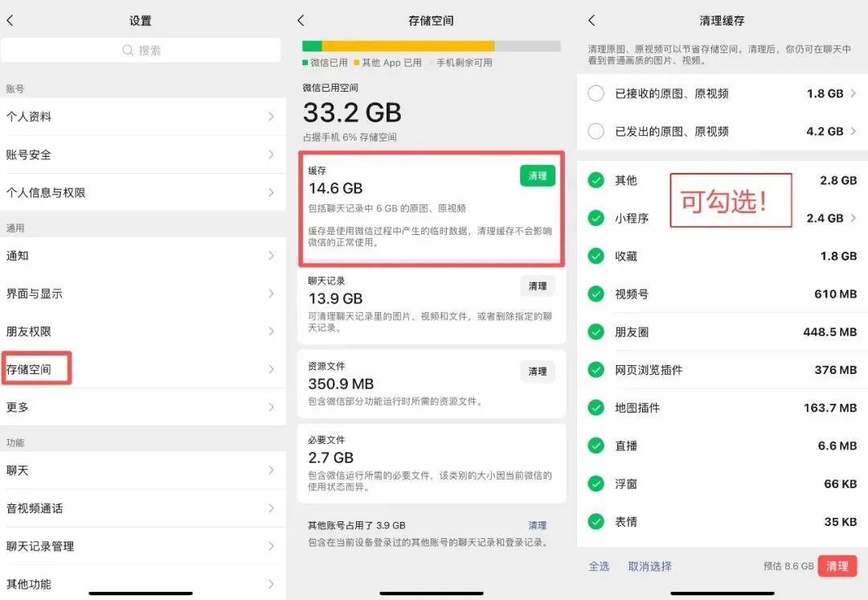The image size is (868, 600).
Task: Click the 搜索 search field
Action: pos(141,51)
